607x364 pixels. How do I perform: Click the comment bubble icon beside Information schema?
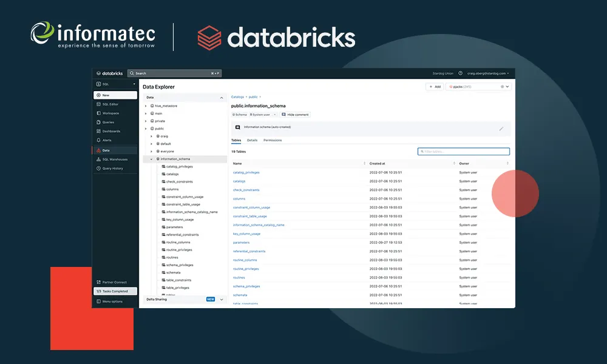coord(238,127)
